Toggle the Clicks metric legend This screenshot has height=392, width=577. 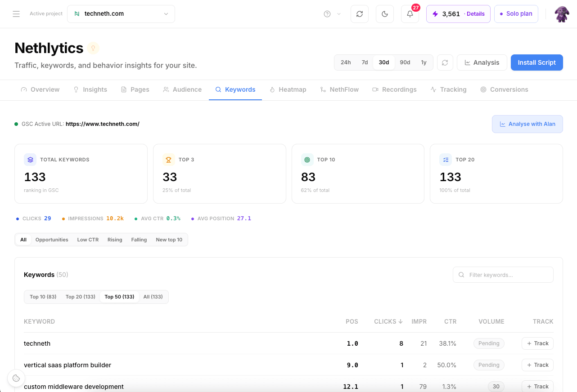pos(34,218)
